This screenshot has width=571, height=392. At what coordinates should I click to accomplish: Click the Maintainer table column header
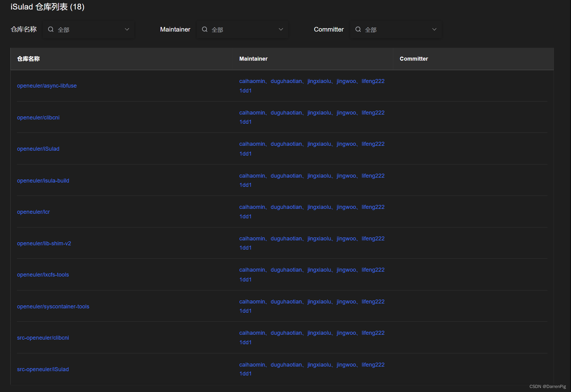tap(253, 59)
